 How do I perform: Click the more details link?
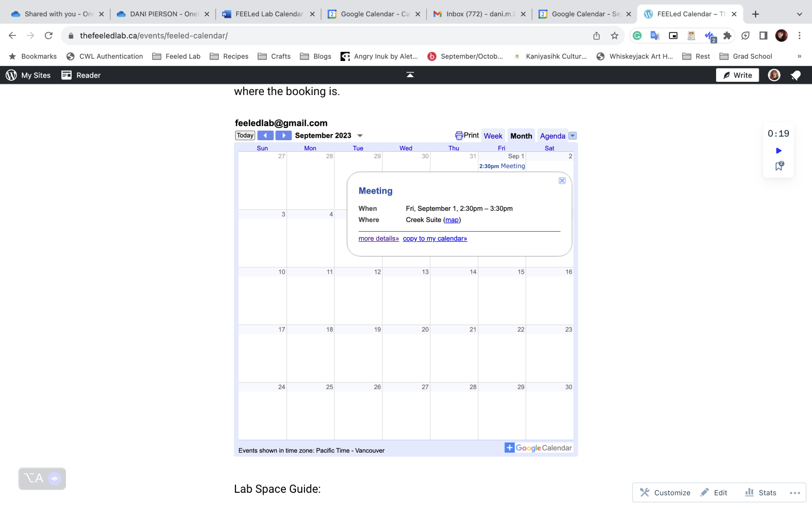pyautogui.click(x=379, y=239)
